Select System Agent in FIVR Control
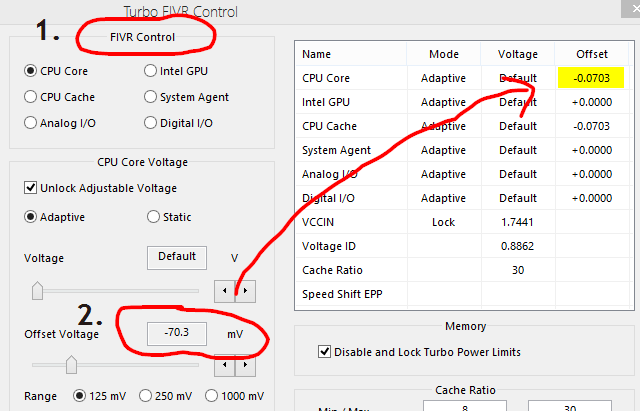The height and width of the screenshot is (411, 640). click(x=150, y=97)
